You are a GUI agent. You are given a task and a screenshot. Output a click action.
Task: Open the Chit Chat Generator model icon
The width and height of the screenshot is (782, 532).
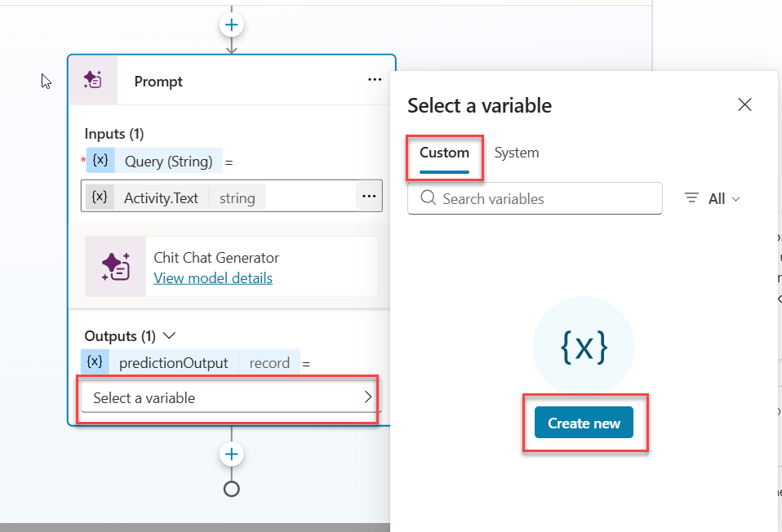[115, 266]
